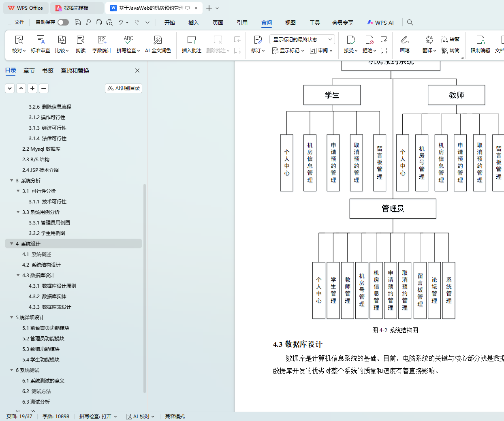This screenshot has height=421, width=504.
Task: Click the 管理员 box in diagram
Action: (393, 209)
